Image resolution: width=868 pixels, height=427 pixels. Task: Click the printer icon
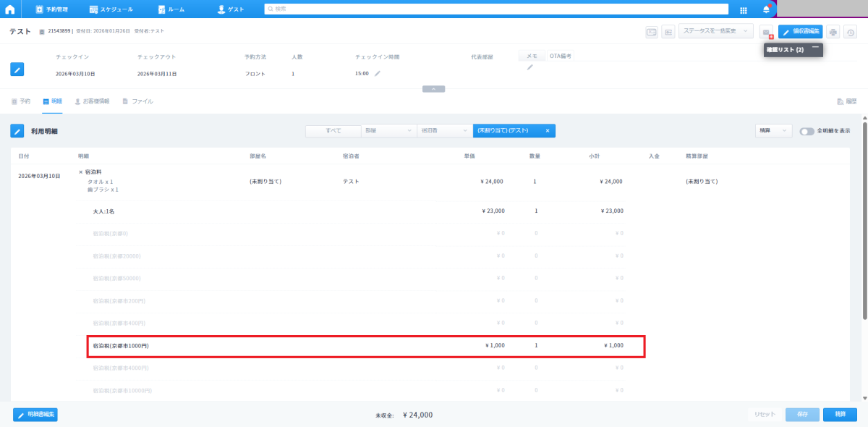tap(833, 32)
